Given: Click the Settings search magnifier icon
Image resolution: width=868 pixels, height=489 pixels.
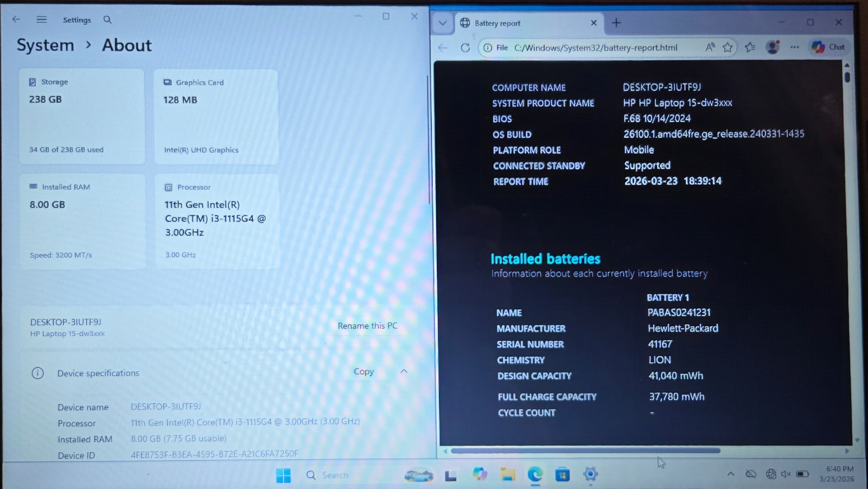Looking at the screenshot, I should [107, 20].
